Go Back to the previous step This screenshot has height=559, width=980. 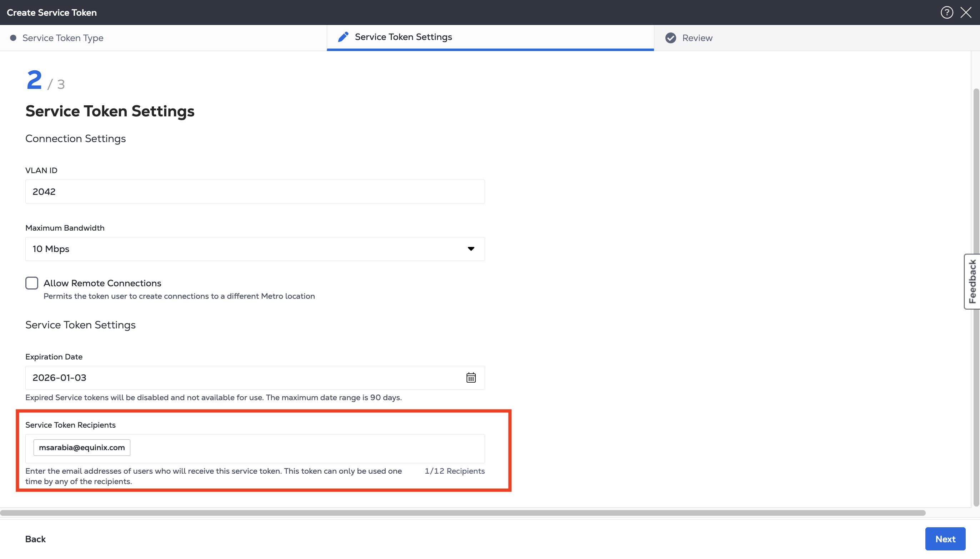35,539
